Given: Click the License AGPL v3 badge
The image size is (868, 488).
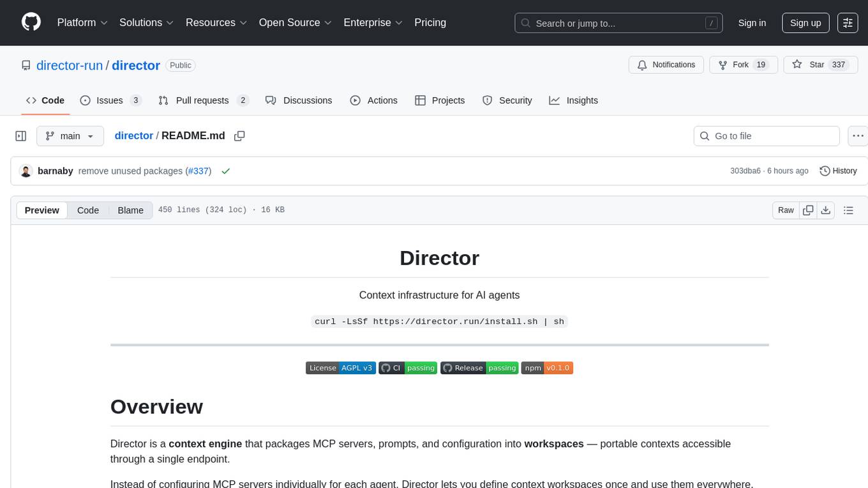Looking at the screenshot, I should 340,368.
